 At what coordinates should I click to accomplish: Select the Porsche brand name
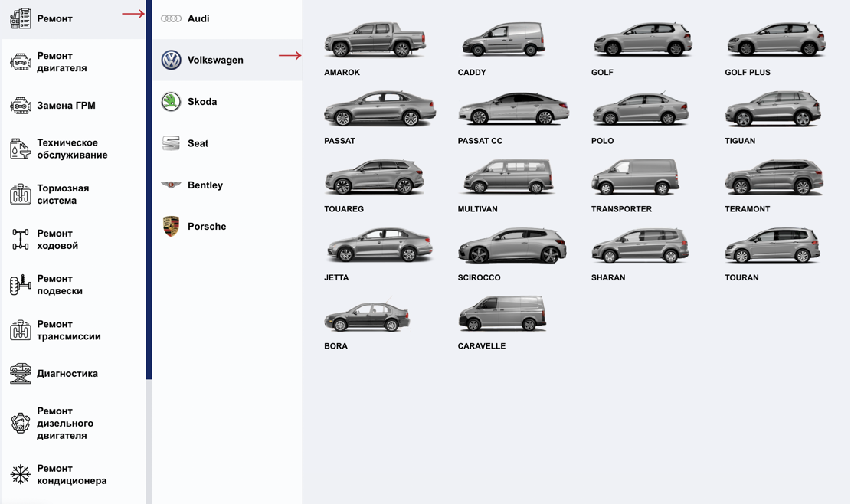click(x=207, y=226)
